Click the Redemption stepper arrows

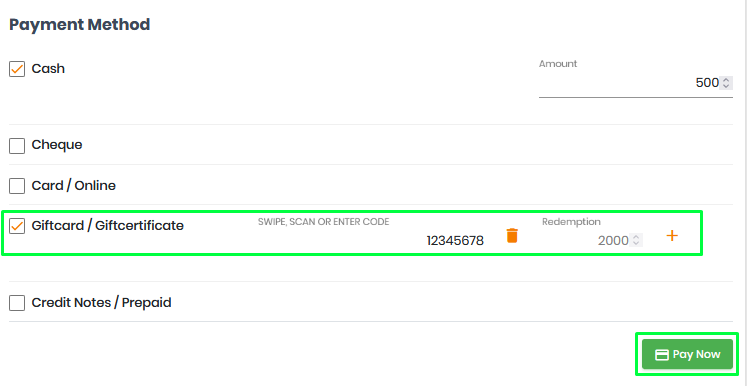pyautogui.click(x=635, y=240)
